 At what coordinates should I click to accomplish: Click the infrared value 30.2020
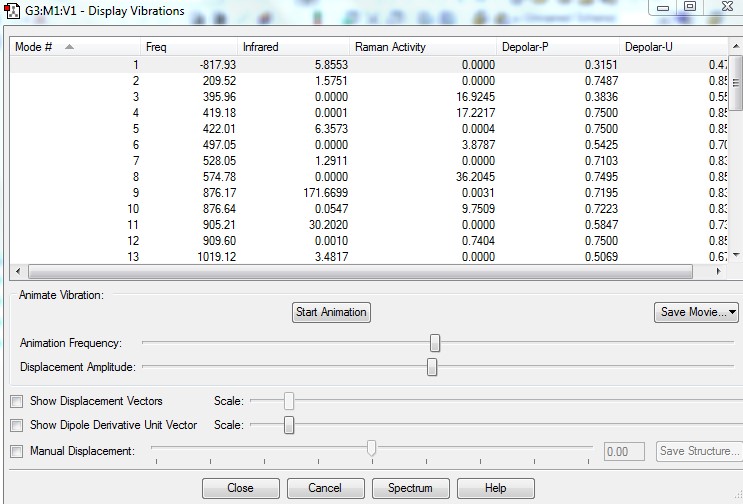[328, 225]
